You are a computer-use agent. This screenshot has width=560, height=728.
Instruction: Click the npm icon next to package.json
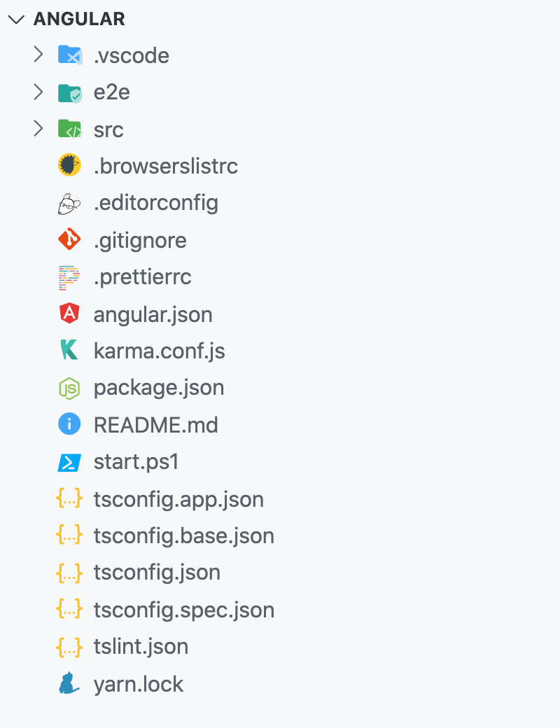coord(69,387)
